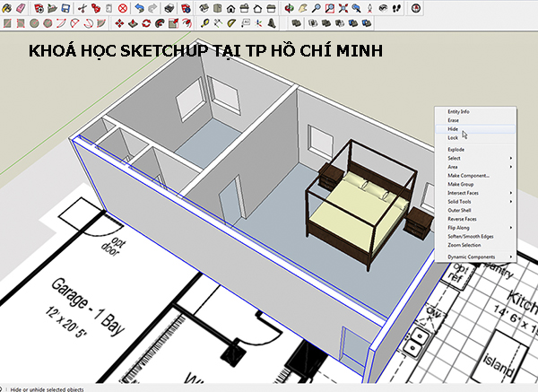Viewport: 538px width, 392px height.
Task: Select the Text label tool
Action: [x=246, y=23]
